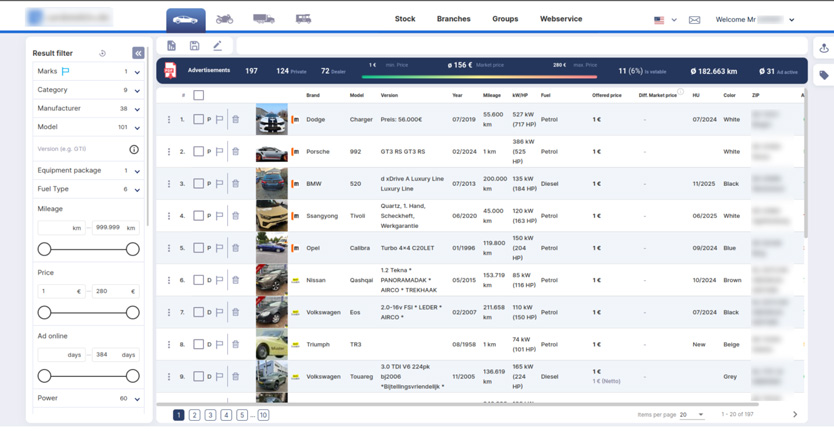This screenshot has width=834, height=431.
Task: Open the Stock menu
Action: tap(405, 19)
